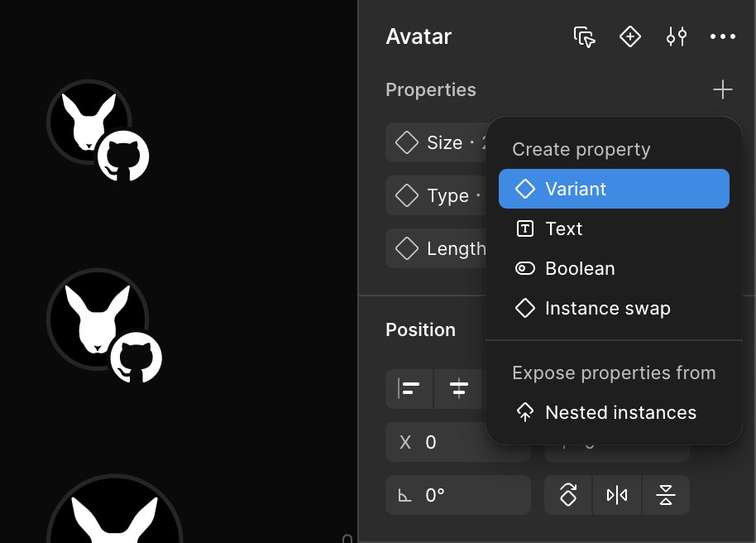Image resolution: width=756 pixels, height=543 pixels.
Task: Select Variant in Create property menu
Action: [614, 189]
